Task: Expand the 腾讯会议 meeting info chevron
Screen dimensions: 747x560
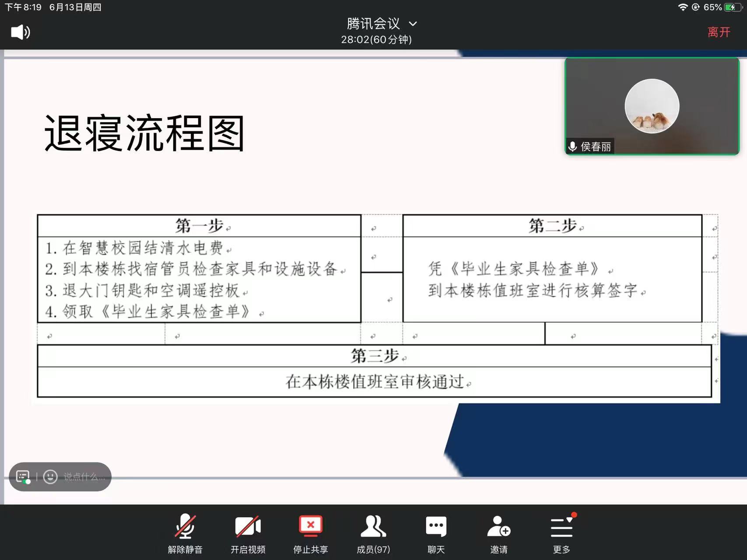Action: point(413,24)
